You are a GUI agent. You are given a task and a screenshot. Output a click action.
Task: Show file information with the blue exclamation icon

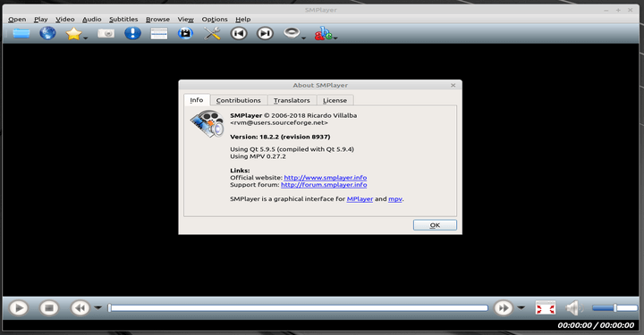[132, 33]
